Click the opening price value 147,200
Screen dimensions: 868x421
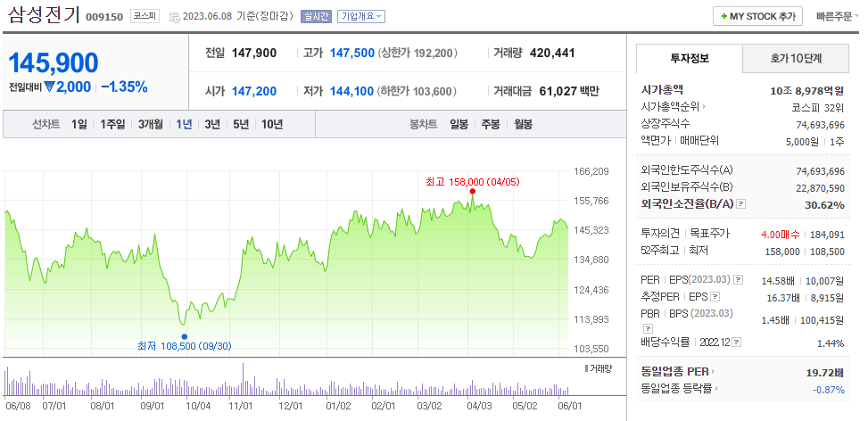254,91
